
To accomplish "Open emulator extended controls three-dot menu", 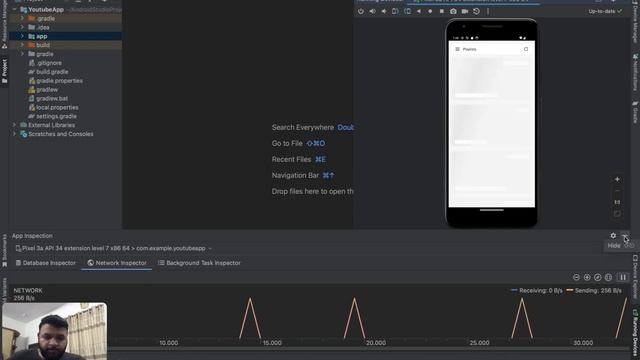I will pyautogui.click(x=488, y=11).
